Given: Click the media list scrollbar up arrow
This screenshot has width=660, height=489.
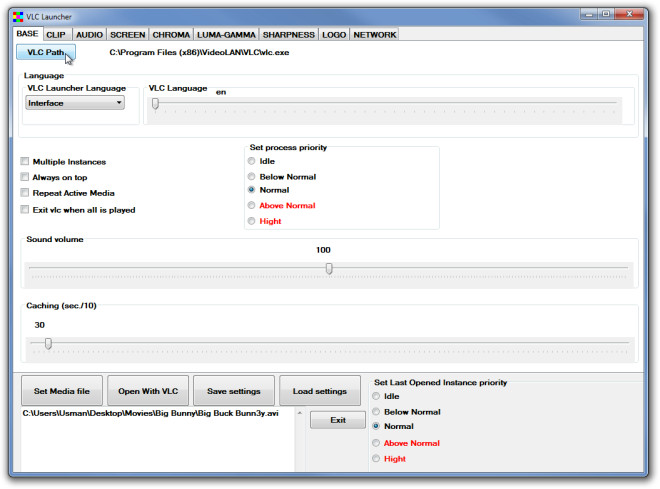Looking at the screenshot, I should click(300, 413).
